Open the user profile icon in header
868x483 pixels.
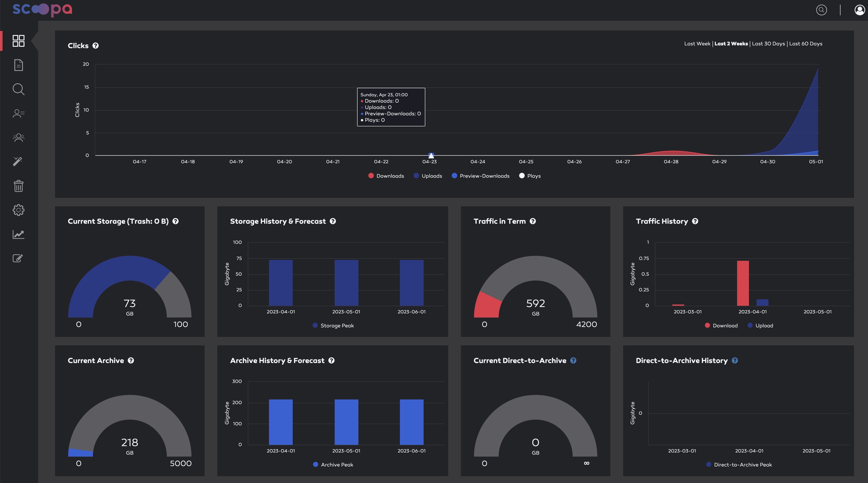click(860, 10)
